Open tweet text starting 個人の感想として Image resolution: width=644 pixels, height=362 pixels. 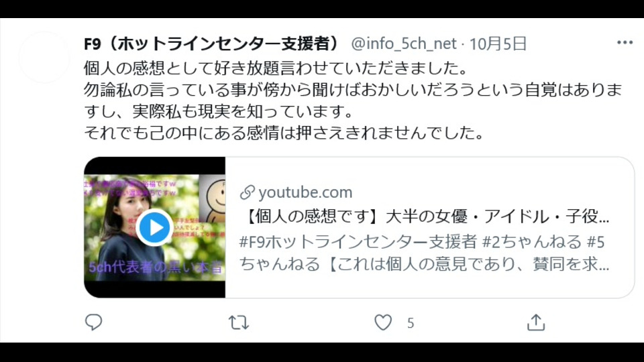[276, 68]
